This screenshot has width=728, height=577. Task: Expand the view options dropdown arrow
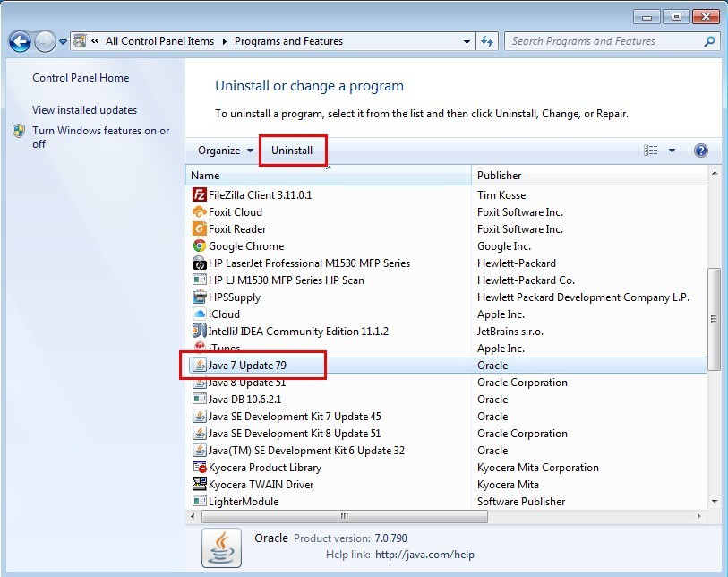point(672,151)
